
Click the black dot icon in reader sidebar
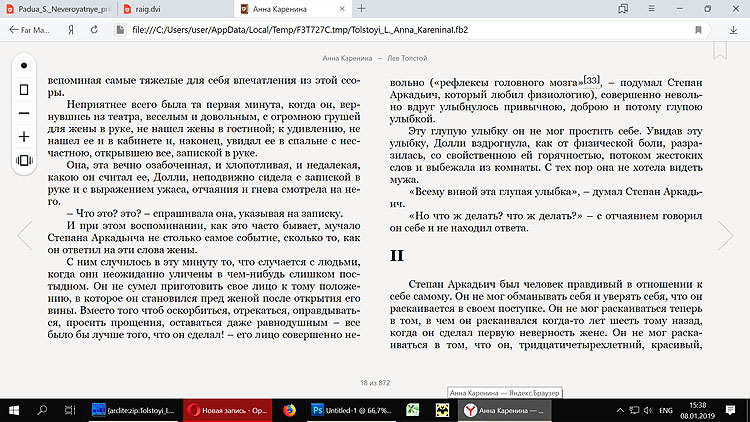(24, 65)
